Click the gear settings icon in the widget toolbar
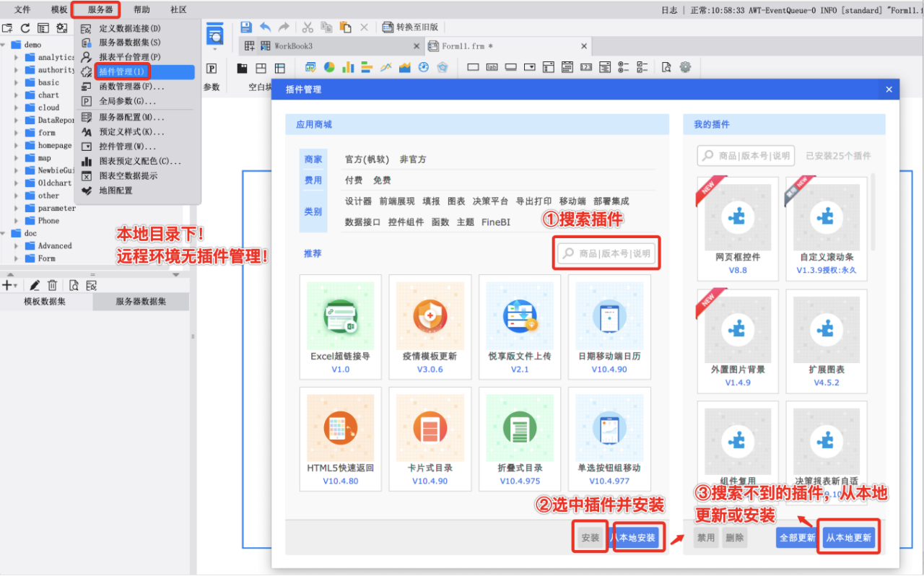Image resolution: width=924 pixels, height=576 pixels. point(685,67)
